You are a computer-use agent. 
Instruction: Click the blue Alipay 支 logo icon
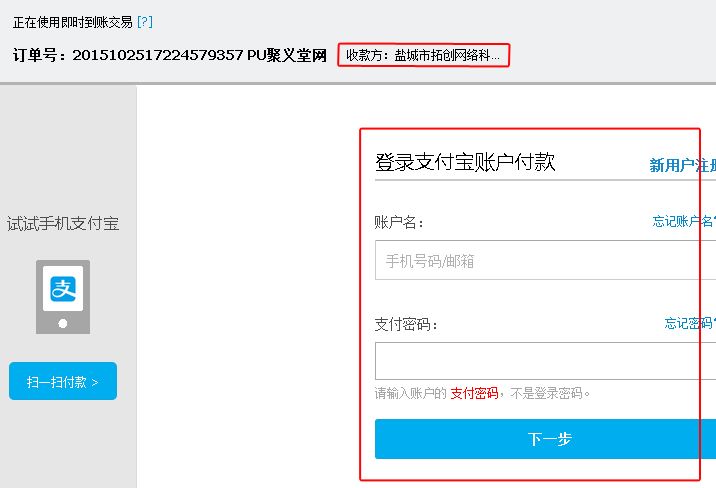(x=63, y=289)
